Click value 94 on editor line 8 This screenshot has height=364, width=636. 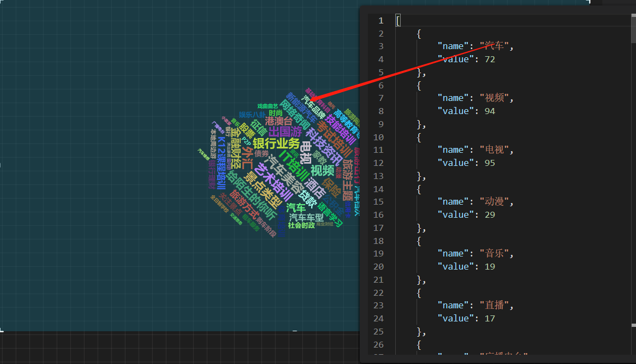[490, 111]
